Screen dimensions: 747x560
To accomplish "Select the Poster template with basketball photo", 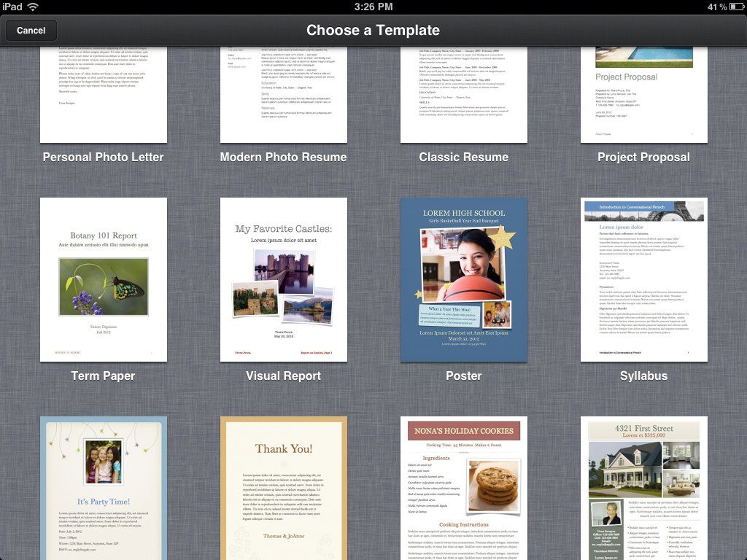I will (x=465, y=279).
